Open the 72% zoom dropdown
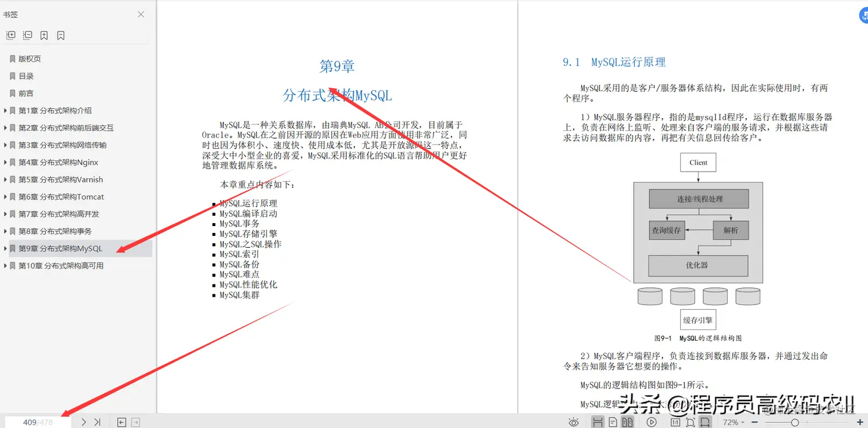Image resolution: width=868 pixels, height=428 pixels. pyautogui.click(x=734, y=422)
